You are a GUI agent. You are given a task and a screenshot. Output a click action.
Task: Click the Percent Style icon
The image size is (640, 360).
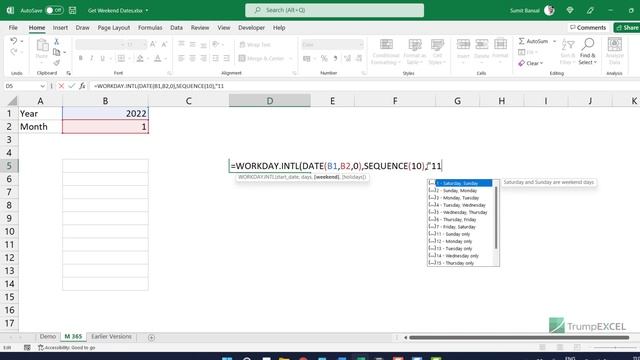click(324, 59)
